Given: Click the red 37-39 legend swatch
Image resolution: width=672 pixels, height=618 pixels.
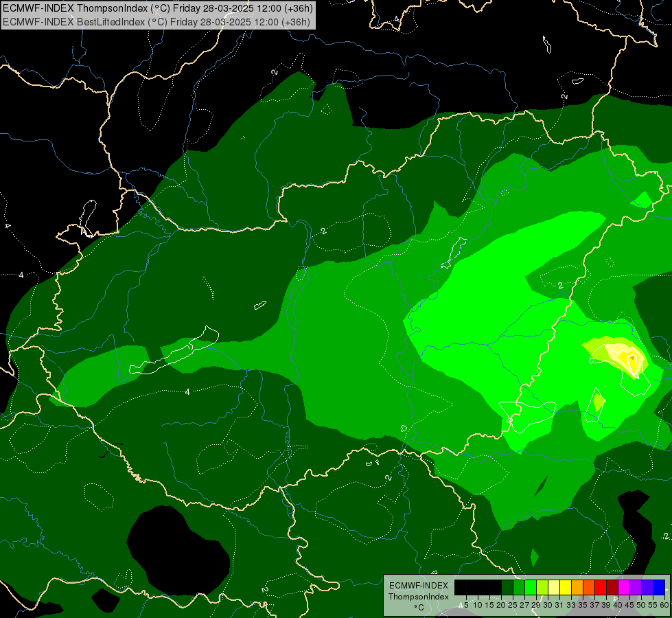Looking at the screenshot, I should (x=601, y=587).
